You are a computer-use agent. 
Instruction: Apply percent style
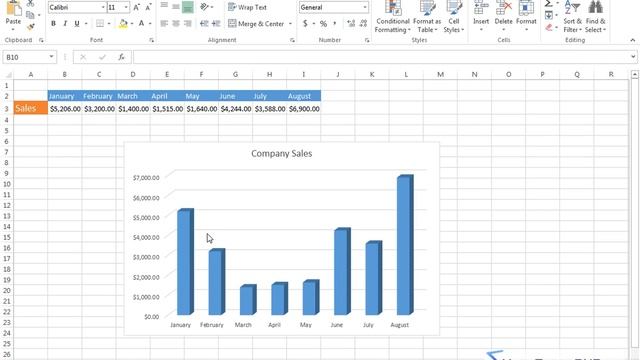click(x=323, y=24)
